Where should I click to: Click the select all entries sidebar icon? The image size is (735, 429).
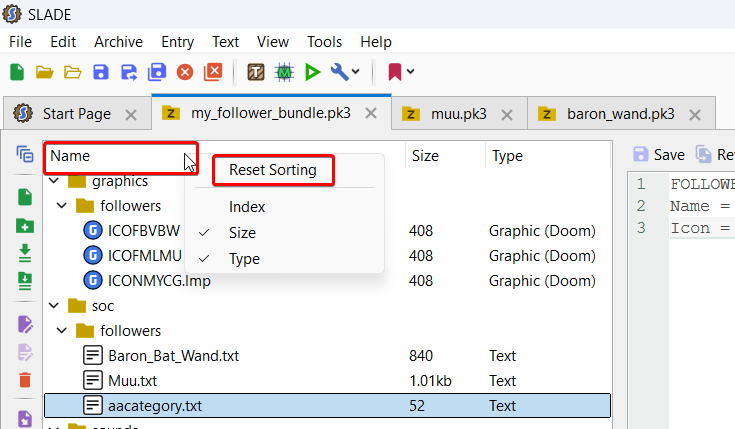point(25,154)
